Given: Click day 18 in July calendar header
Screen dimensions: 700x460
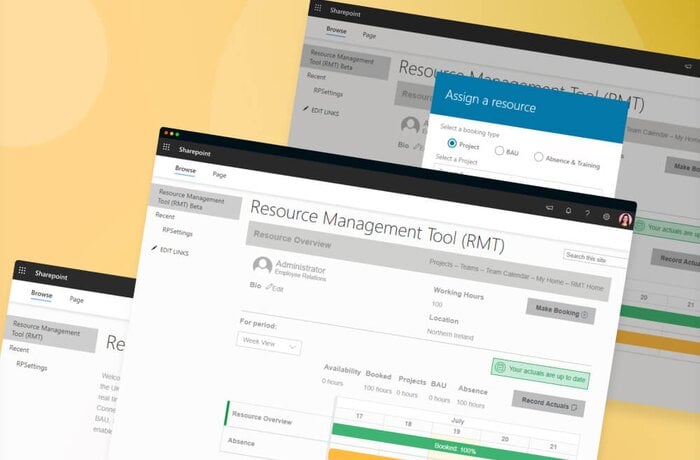Looking at the screenshot, I should pos(408,423).
